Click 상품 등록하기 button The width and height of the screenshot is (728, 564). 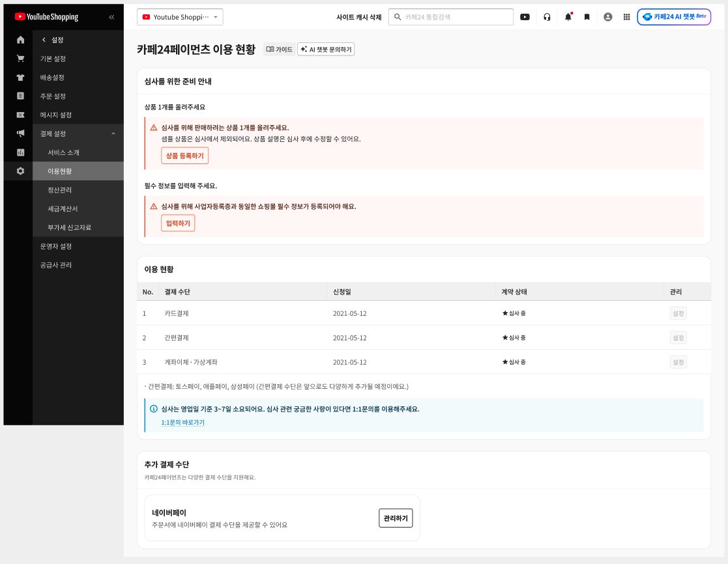click(x=185, y=156)
